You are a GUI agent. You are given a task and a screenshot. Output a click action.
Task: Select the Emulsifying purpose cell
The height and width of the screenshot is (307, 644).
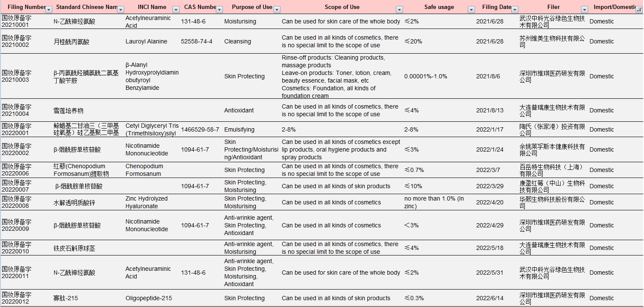click(x=239, y=129)
